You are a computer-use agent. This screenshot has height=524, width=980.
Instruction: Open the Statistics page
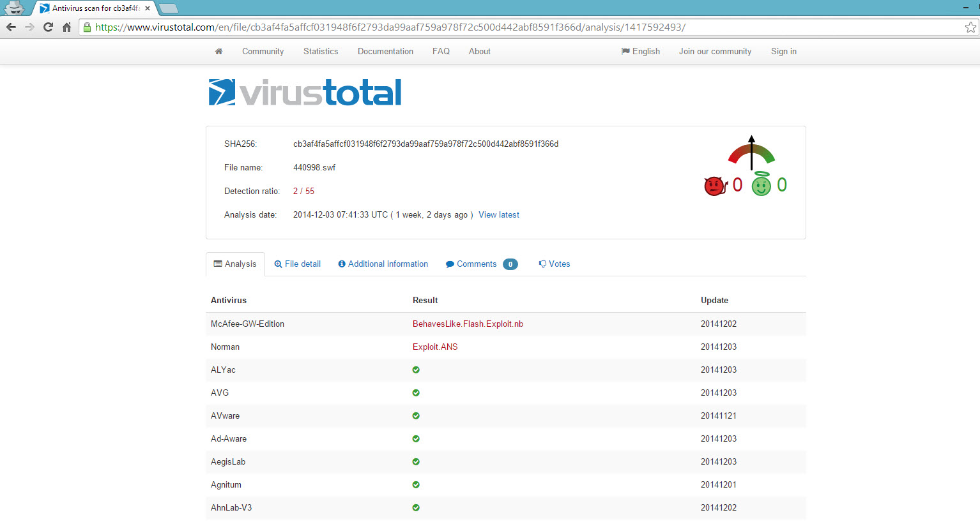point(321,51)
